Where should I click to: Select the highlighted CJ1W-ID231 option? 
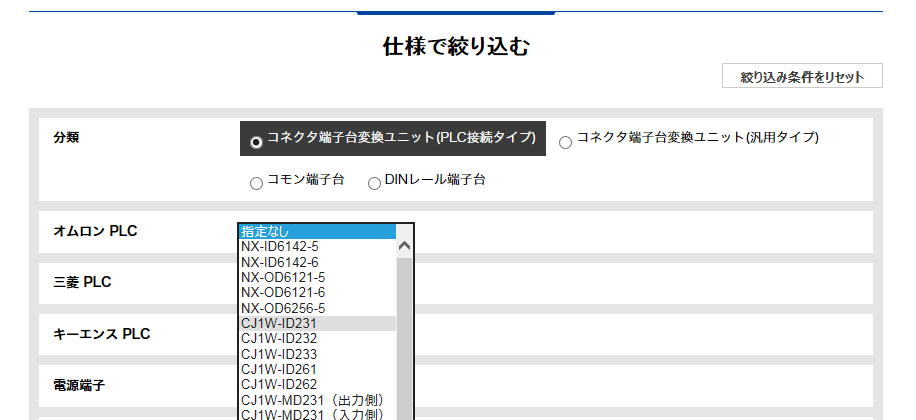pyautogui.click(x=317, y=324)
